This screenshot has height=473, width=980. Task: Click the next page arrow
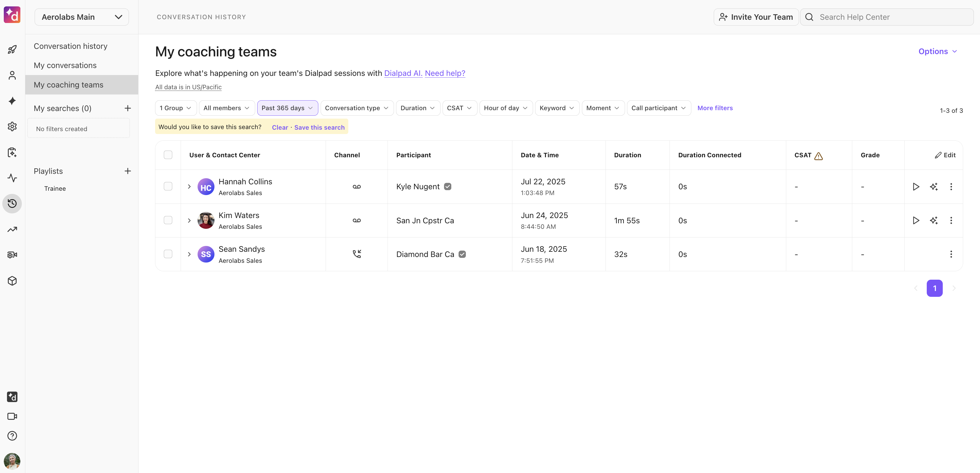click(x=954, y=288)
